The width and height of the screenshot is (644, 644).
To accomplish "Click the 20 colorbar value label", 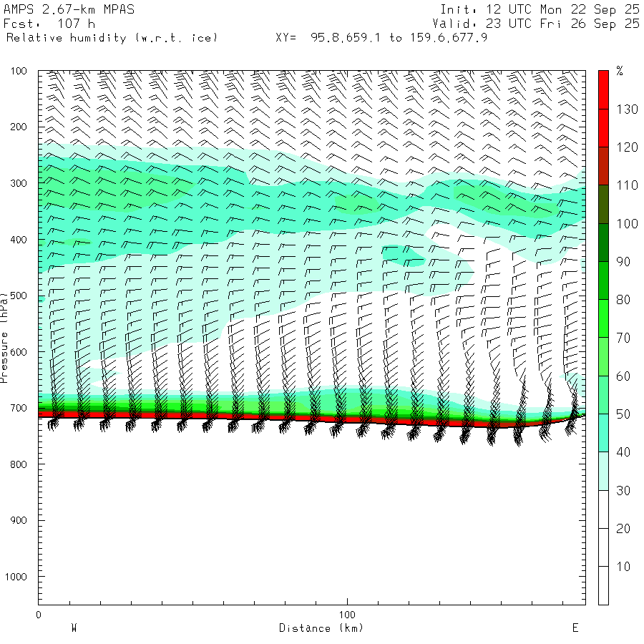I will 623,529.
